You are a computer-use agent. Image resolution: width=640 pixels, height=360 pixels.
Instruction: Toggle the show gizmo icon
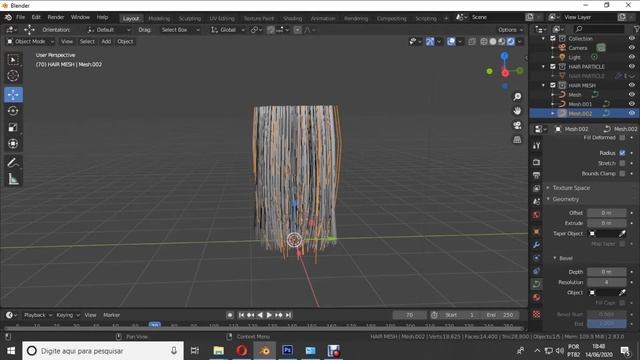[430, 42]
